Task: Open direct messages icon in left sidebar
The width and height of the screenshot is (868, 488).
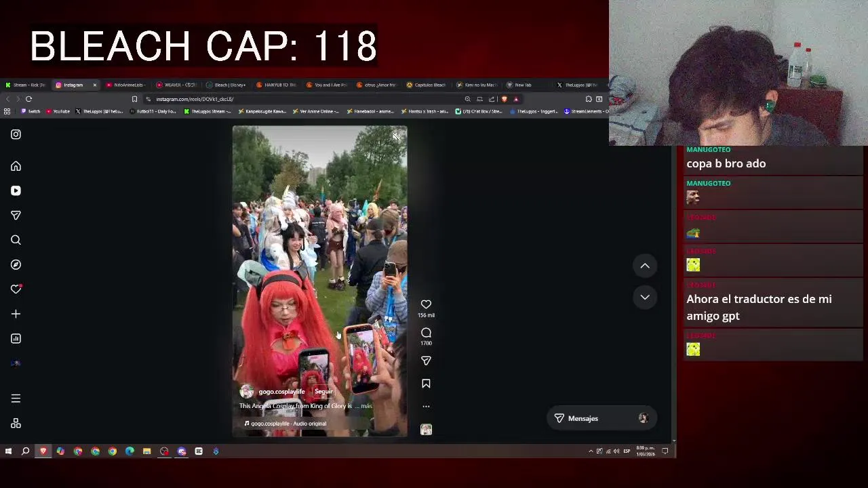Action: (16, 216)
